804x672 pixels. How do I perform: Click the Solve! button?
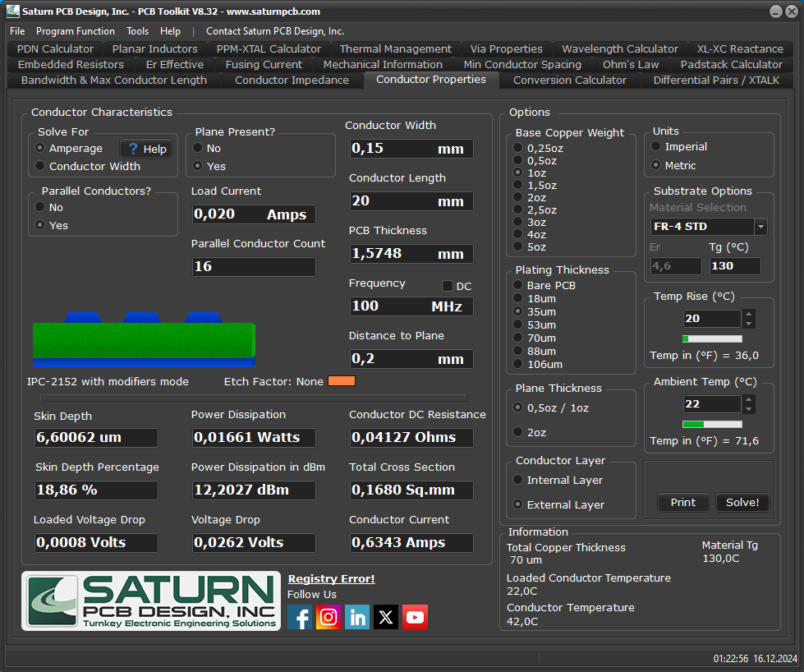click(742, 502)
